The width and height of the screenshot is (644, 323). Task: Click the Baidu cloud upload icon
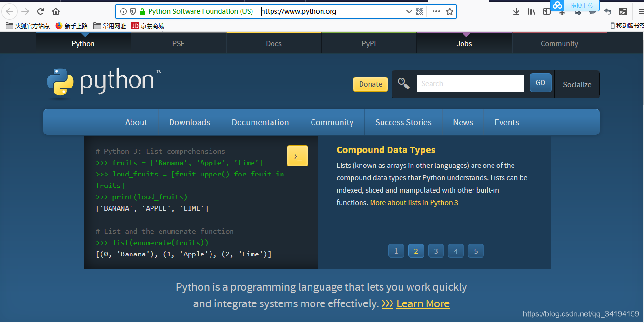click(557, 5)
